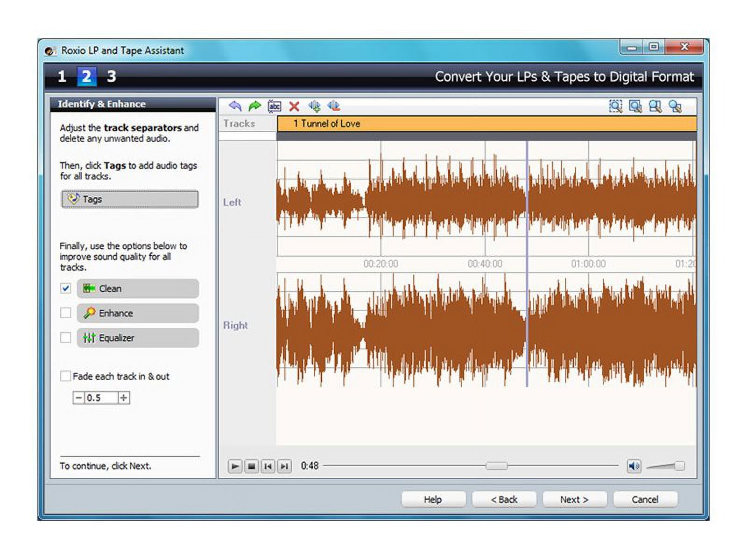
Task: Click the last zoom magnifier icon
Action: point(675,106)
